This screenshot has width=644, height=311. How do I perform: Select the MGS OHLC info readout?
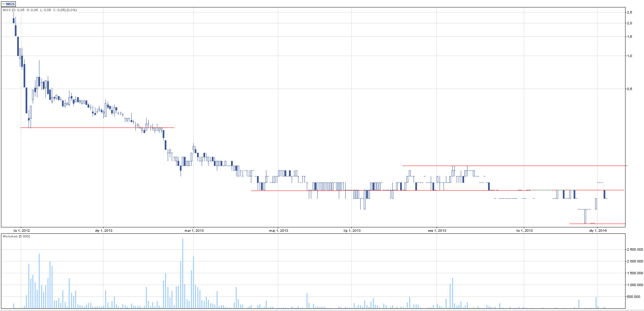(40, 10)
